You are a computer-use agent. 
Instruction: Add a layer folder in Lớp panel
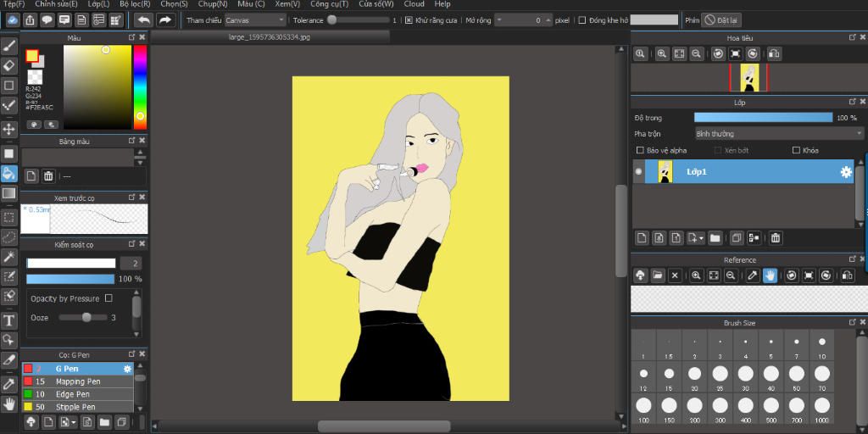point(715,238)
